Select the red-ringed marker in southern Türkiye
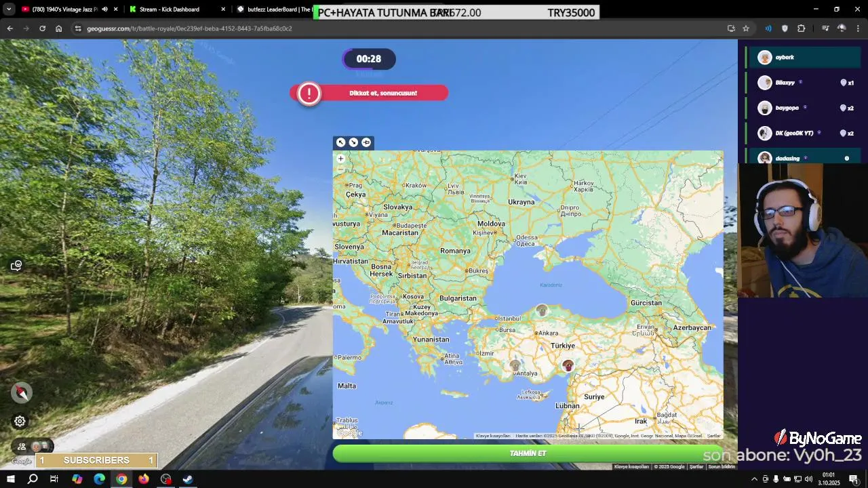The width and height of the screenshot is (868, 488). 568,366
